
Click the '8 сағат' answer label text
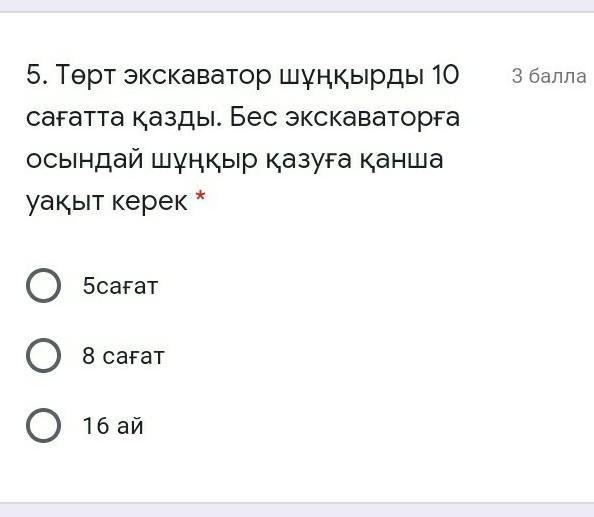click(x=123, y=356)
